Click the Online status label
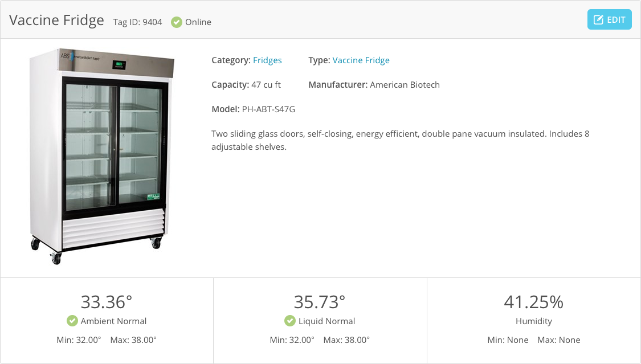 click(198, 22)
